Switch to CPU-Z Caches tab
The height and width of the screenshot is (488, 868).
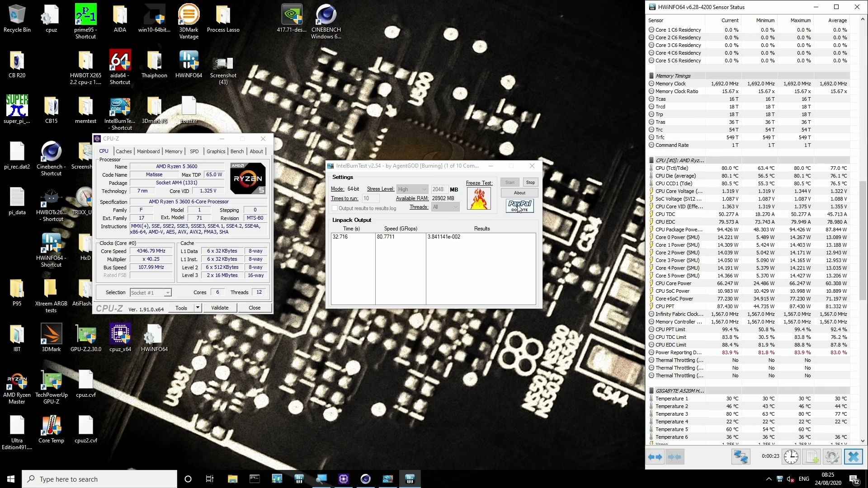tap(123, 151)
